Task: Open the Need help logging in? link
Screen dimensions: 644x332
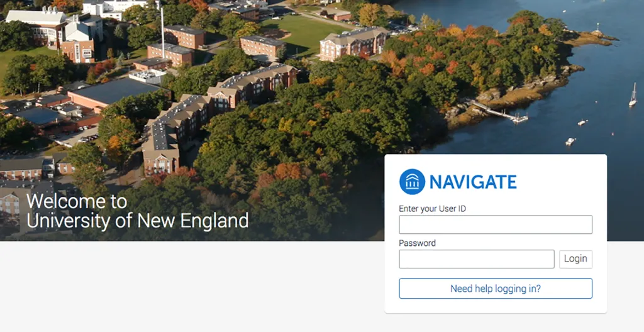Action: (496, 289)
